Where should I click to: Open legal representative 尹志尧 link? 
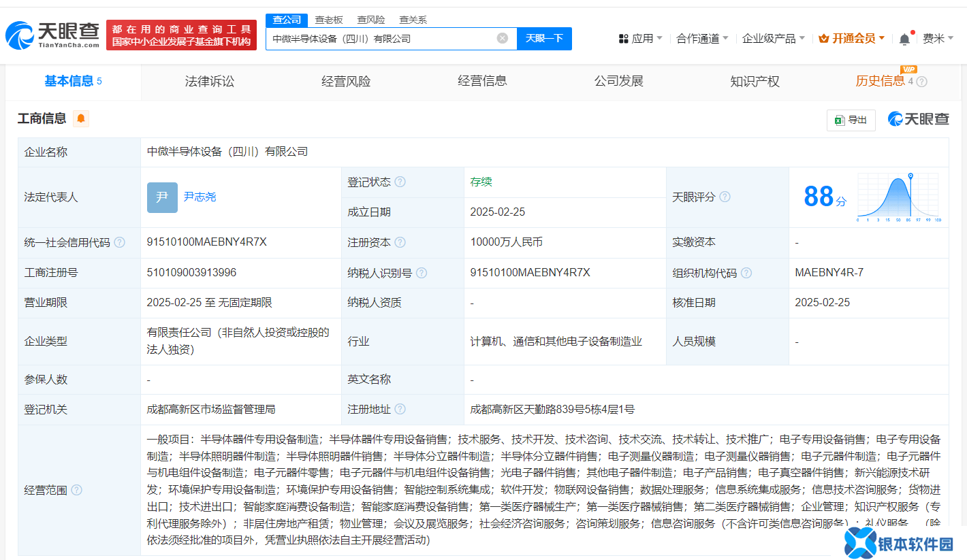tap(200, 197)
